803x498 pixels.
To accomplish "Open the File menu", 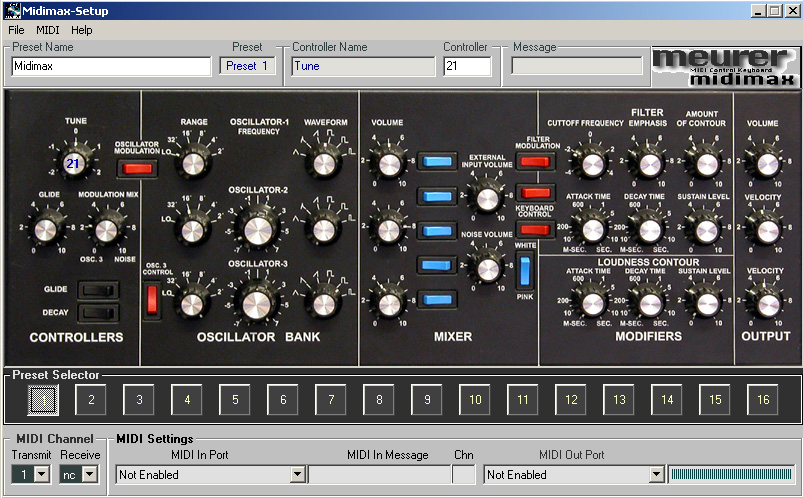I will [16, 30].
